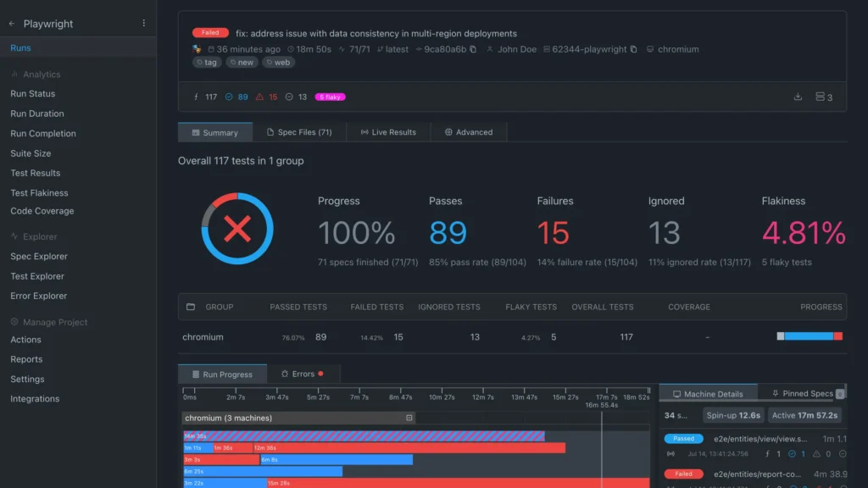Click the back arrow next to Playwright

coord(11,23)
